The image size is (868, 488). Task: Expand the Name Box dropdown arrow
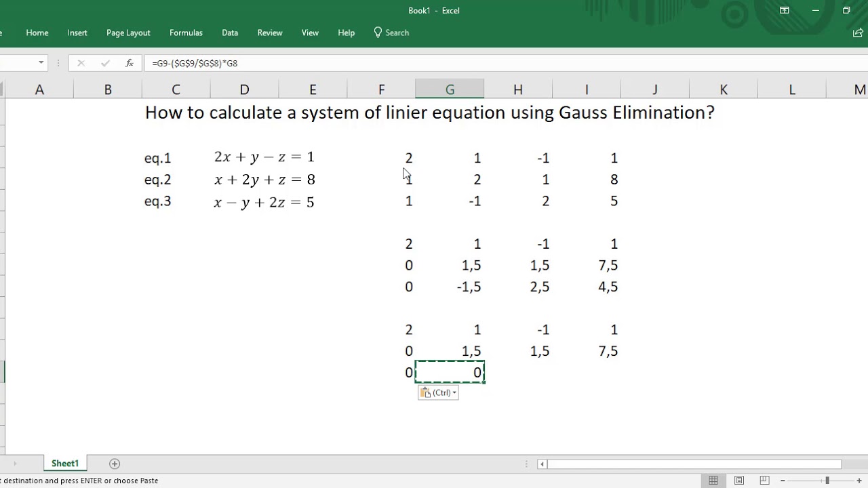tap(41, 63)
